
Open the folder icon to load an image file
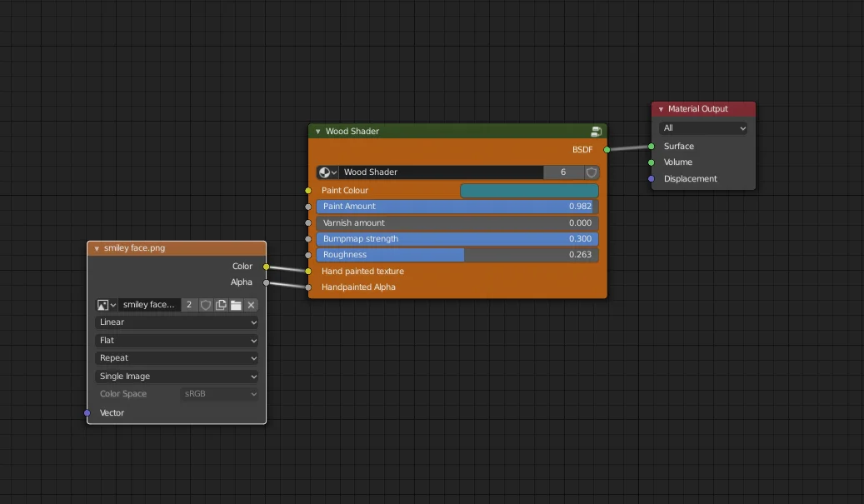237,305
